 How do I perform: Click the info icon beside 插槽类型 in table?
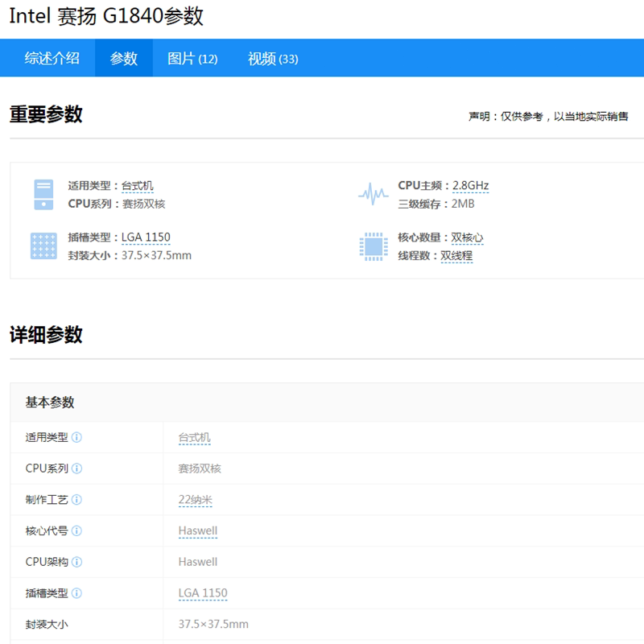76,593
